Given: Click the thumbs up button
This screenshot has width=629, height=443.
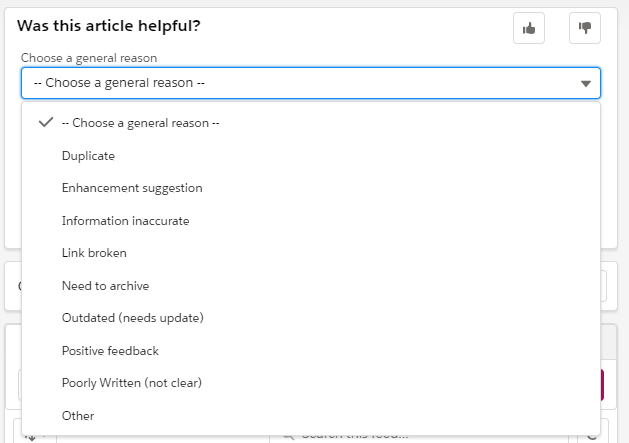Looking at the screenshot, I should [x=529, y=29].
